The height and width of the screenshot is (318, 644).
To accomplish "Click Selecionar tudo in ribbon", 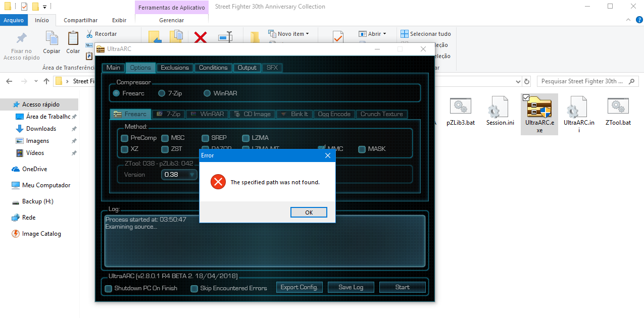I will tap(426, 34).
